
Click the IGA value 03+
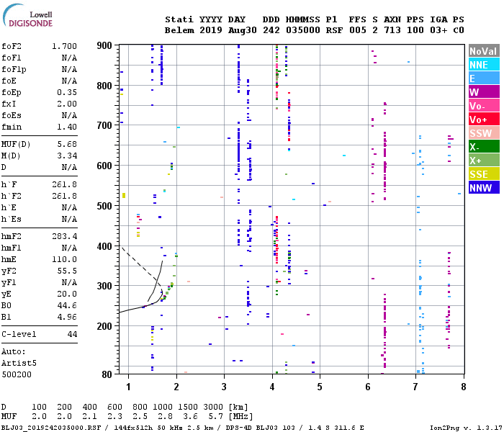[x=438, y=30]
